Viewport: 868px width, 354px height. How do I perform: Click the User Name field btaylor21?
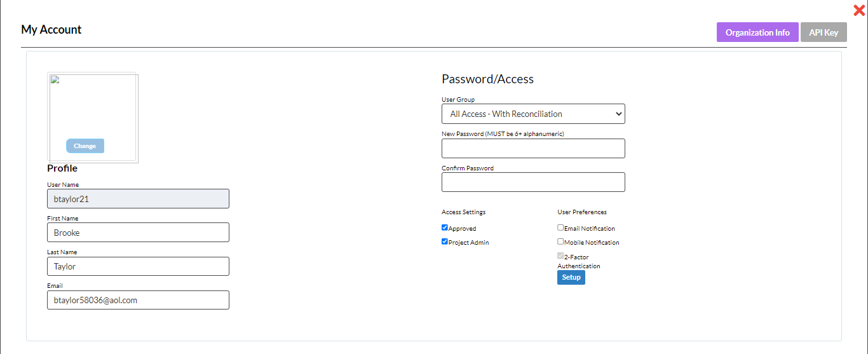pyautogui.click(x=138, y=199)
